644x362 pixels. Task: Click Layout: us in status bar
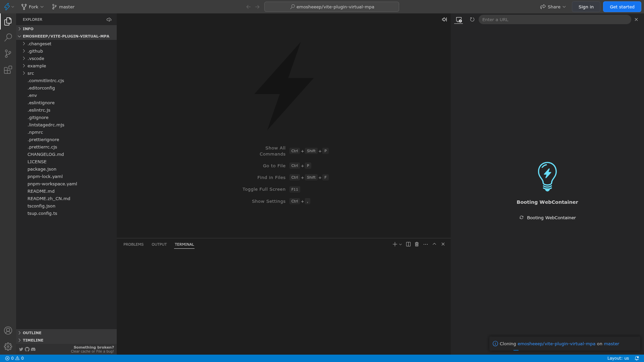[618, 358]
